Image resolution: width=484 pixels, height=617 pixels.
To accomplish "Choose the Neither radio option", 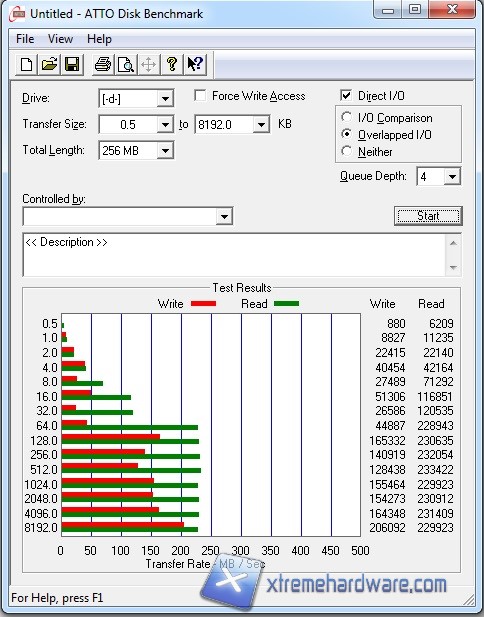I will click(x=347, y=151).
